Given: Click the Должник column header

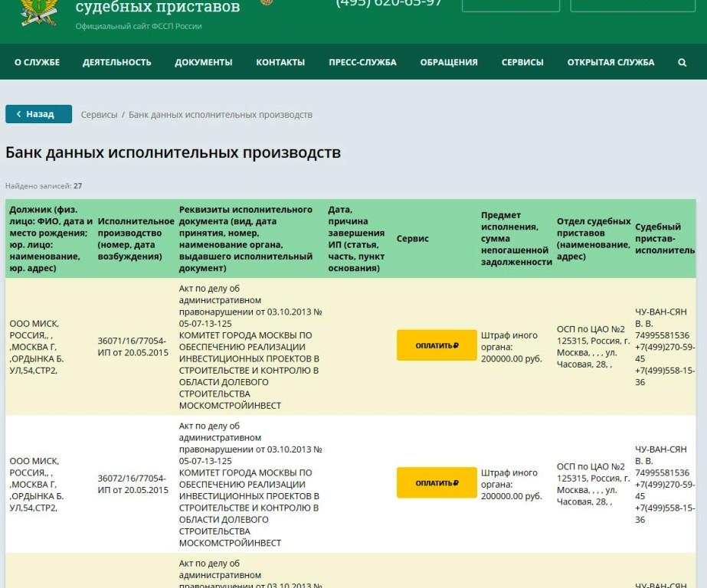Looking at the screenshot, I should click(51, 239).
